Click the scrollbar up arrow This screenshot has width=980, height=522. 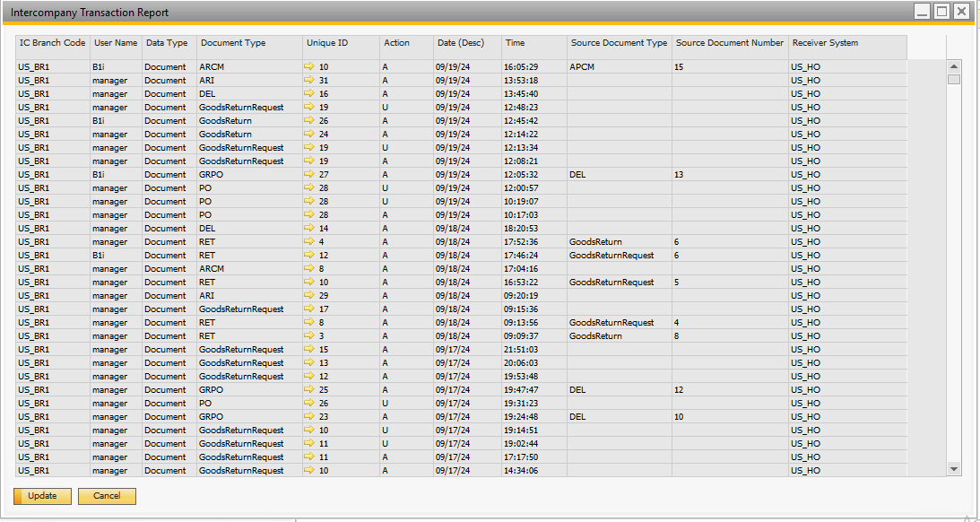pos(954,66)
